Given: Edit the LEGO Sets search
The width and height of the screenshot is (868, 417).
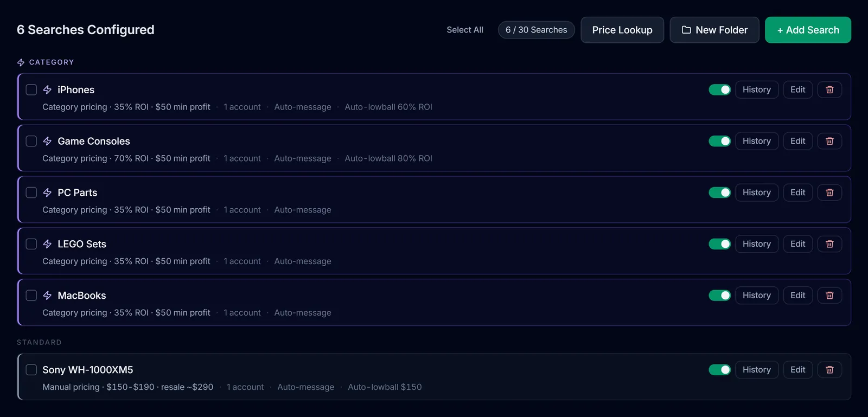Looking at the screenshot, I should point(798,244).
